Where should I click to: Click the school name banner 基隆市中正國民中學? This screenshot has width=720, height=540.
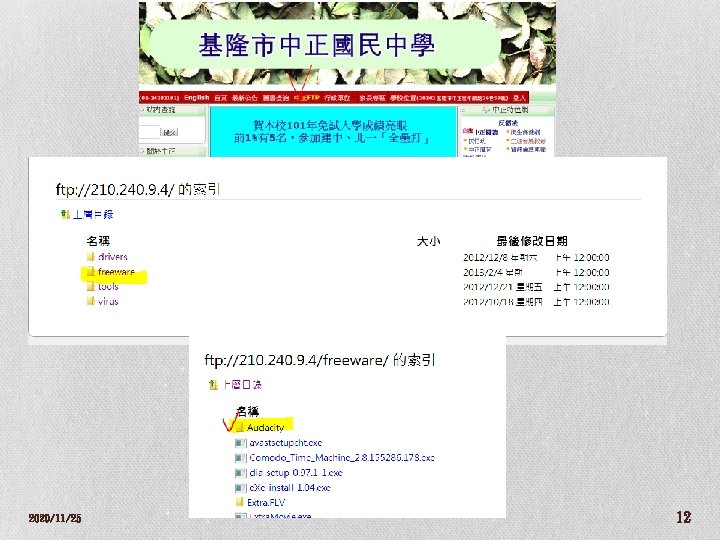click(316, 45)
